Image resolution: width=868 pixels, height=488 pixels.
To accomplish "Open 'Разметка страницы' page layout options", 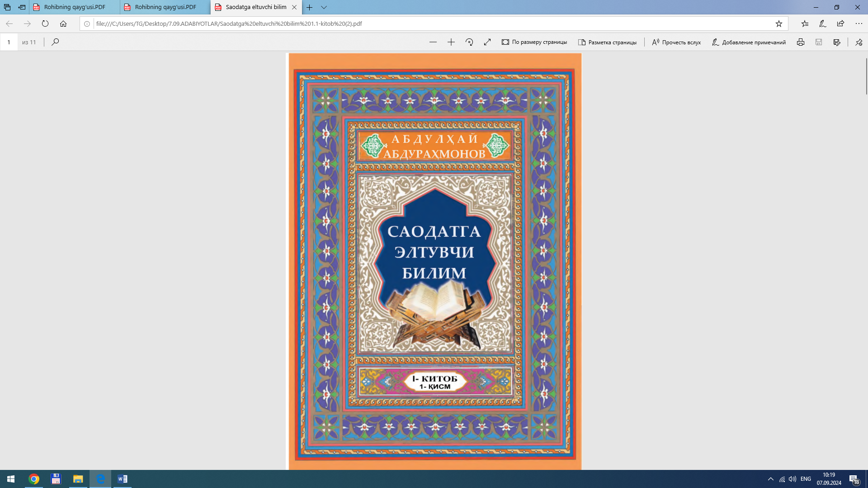I will tap(607, 42).
